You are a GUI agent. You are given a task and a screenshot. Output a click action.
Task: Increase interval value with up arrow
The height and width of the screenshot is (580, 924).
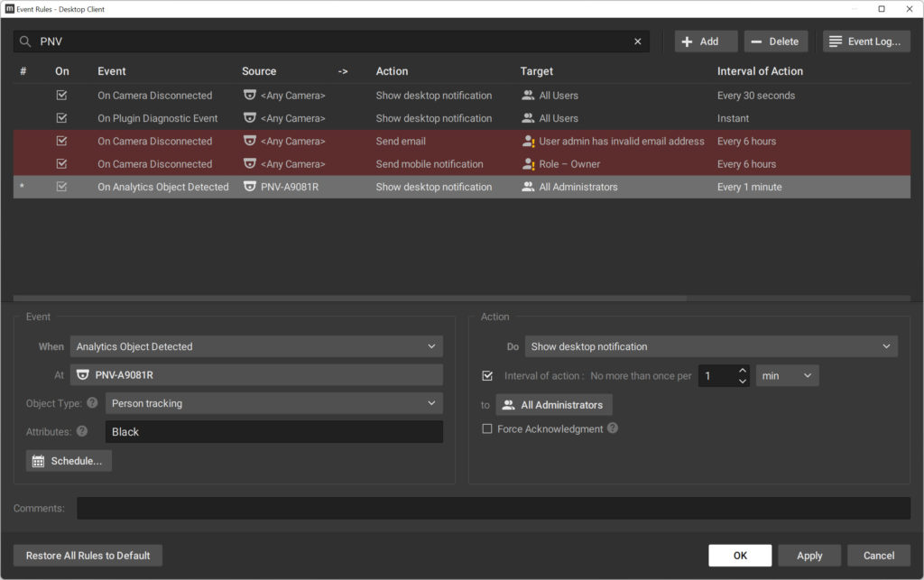coord(743,371)
